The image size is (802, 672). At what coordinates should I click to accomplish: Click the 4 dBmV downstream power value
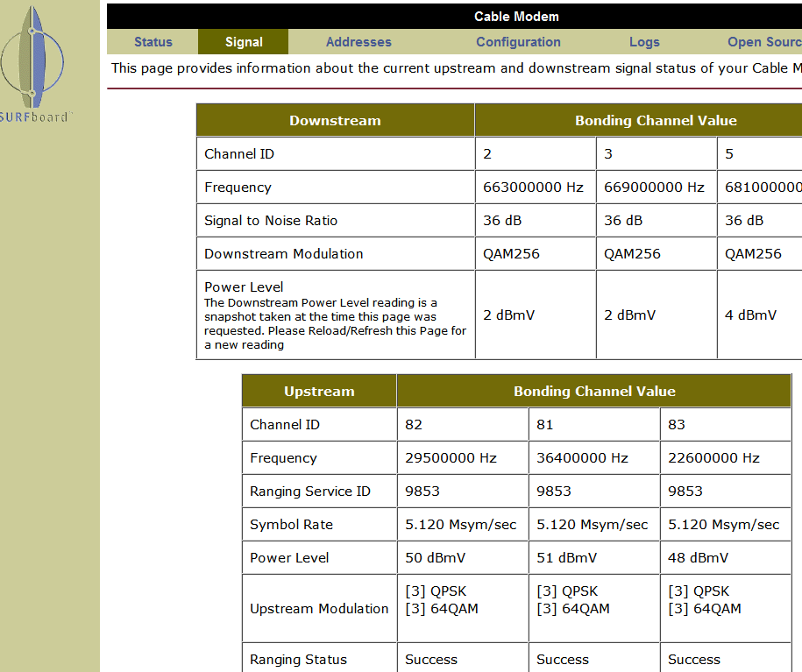tap(750, 315)
